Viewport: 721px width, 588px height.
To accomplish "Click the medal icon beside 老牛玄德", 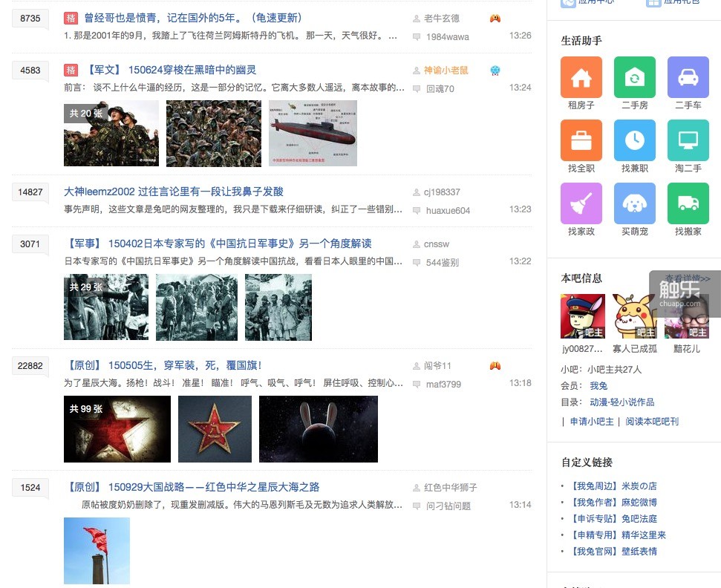I will [x=495, y=19].
